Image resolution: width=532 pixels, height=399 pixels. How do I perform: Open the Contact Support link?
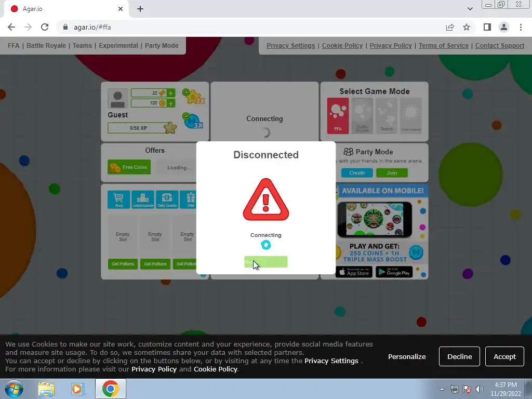pyautogui.click(x=500, y=46)
